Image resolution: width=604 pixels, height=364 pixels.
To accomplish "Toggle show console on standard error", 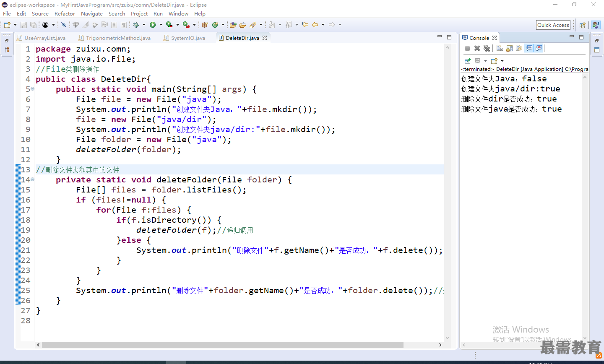I will (539, 48).
